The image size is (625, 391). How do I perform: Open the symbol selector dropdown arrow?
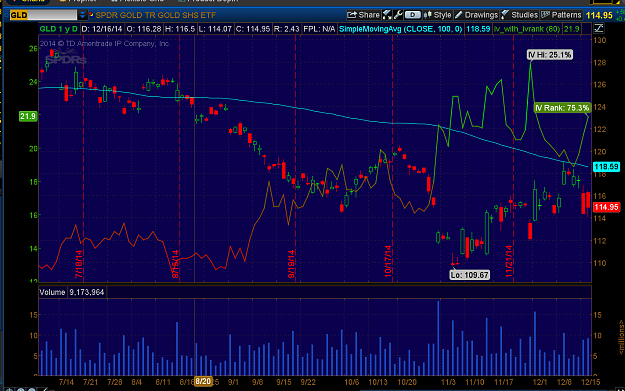(x=82, y=15)
